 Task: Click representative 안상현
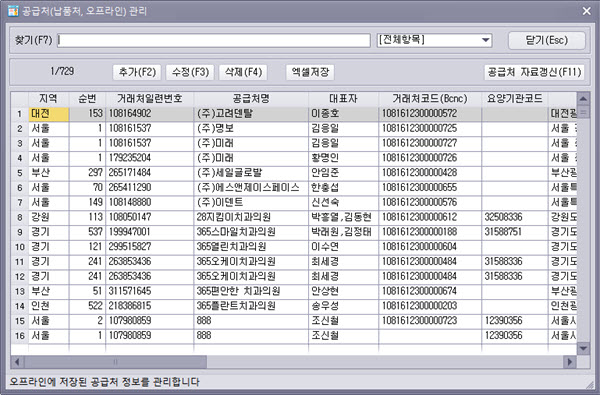click(x=343, y=291)
